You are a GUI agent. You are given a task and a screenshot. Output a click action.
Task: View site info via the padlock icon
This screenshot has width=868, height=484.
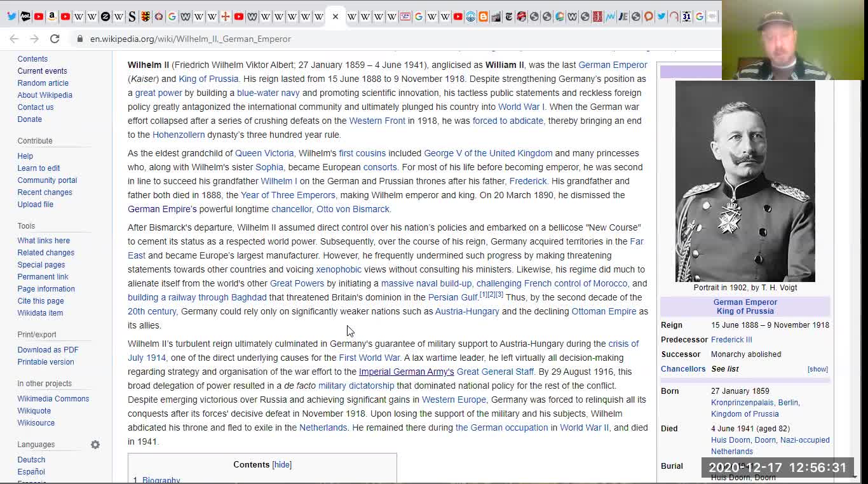tap(80, 39)
